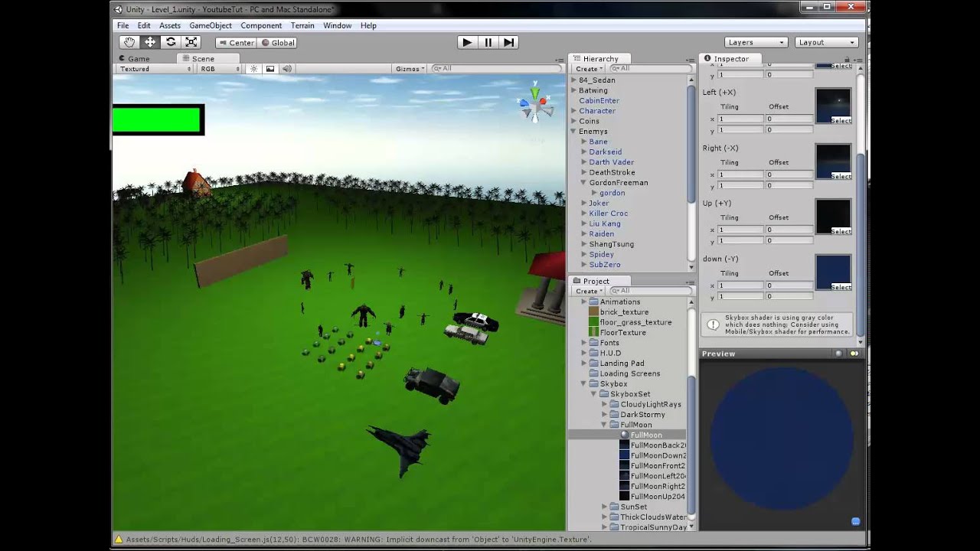Expand the DarkStormy folder
The image size is (980, 551).
pyautogui.click(x=604, y=415)
